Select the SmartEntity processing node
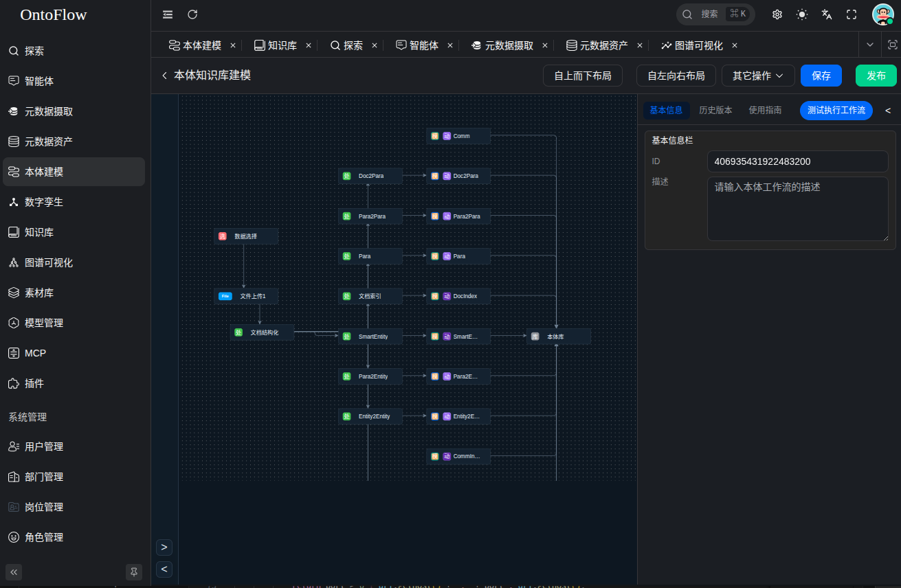This screenshot has width=901, height=588. coord(370,337)
